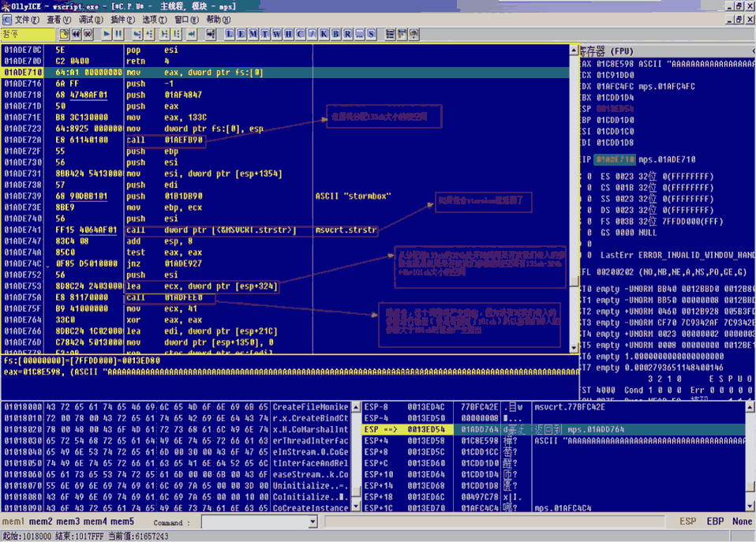The height and width of the screenshot is (542, 756).
Task: Open the Call stack via the K button
Action: pyautogui.click(x=324, y=34)
